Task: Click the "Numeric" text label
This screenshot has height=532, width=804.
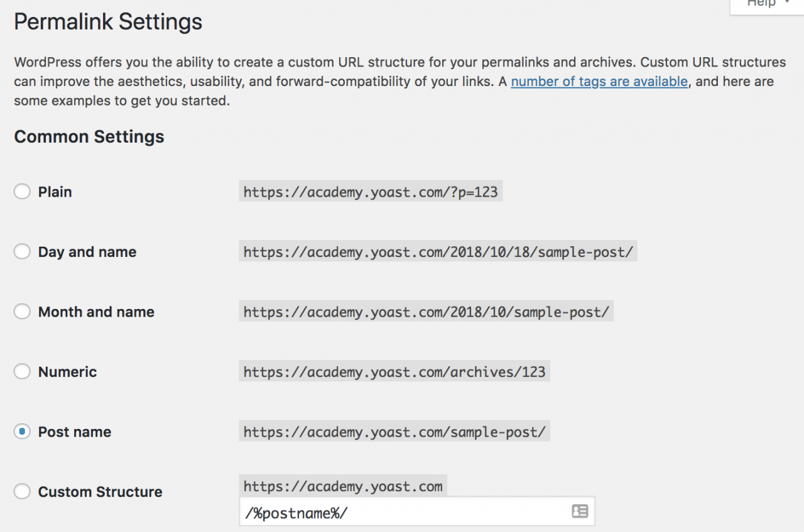Action: click(68, 372)
